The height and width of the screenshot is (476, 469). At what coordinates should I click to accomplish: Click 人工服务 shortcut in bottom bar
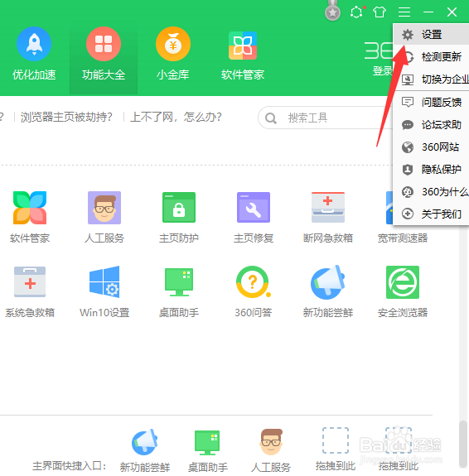[271, 450]
